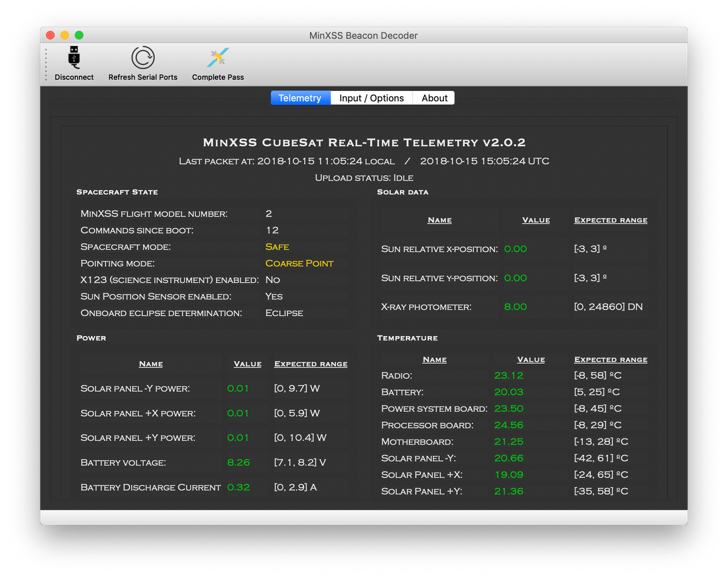
Task: Click the Upload status: Idle text
Action: pos(364,178)
